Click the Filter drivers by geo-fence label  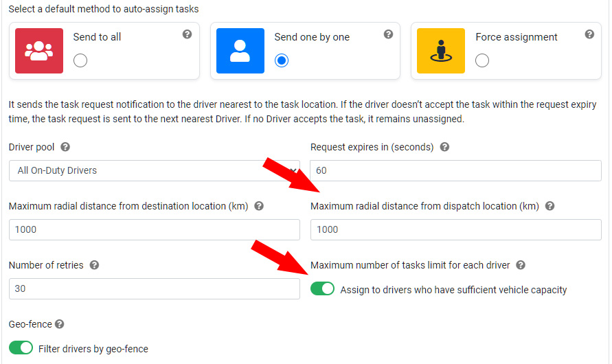93,349
